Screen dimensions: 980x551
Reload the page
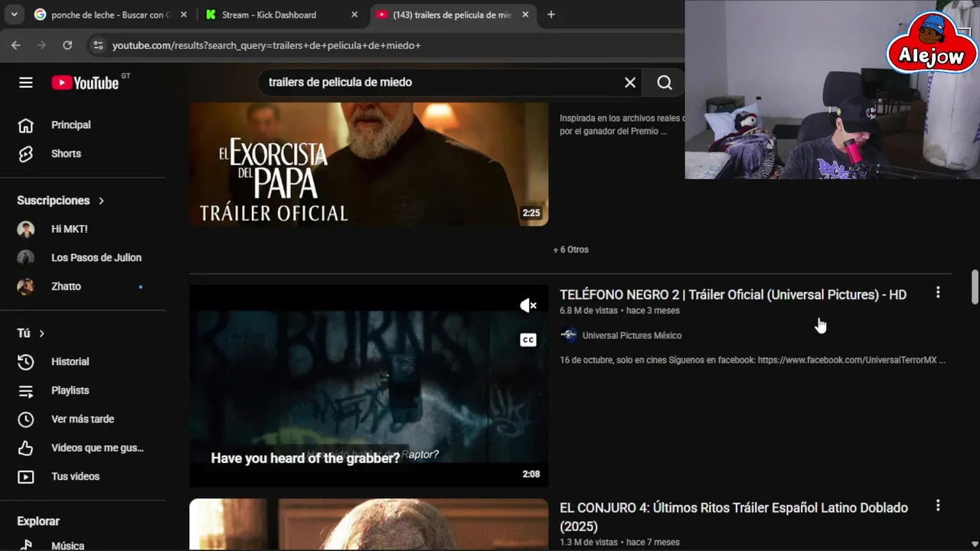[67, 45]
